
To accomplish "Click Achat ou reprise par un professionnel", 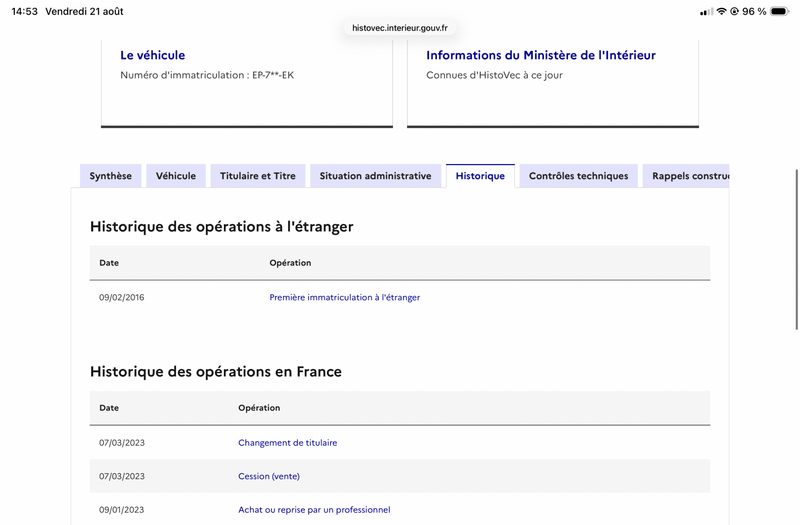I will click(314, 510).
